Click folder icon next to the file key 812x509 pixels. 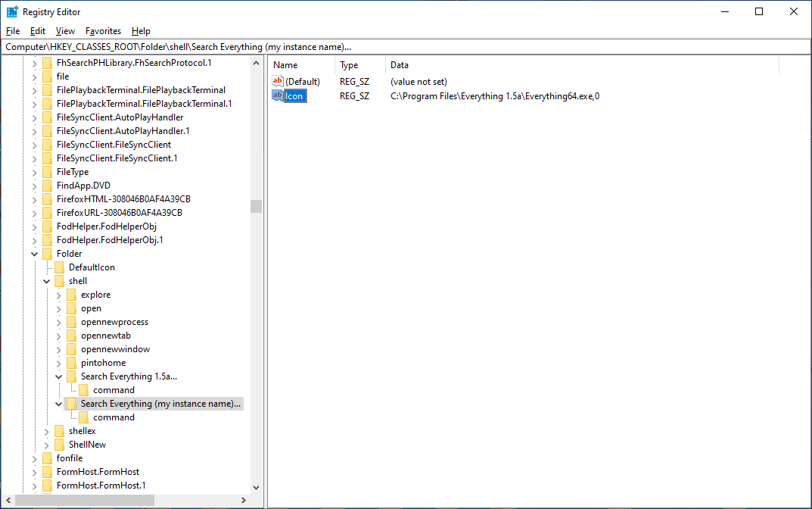(47, 77)
